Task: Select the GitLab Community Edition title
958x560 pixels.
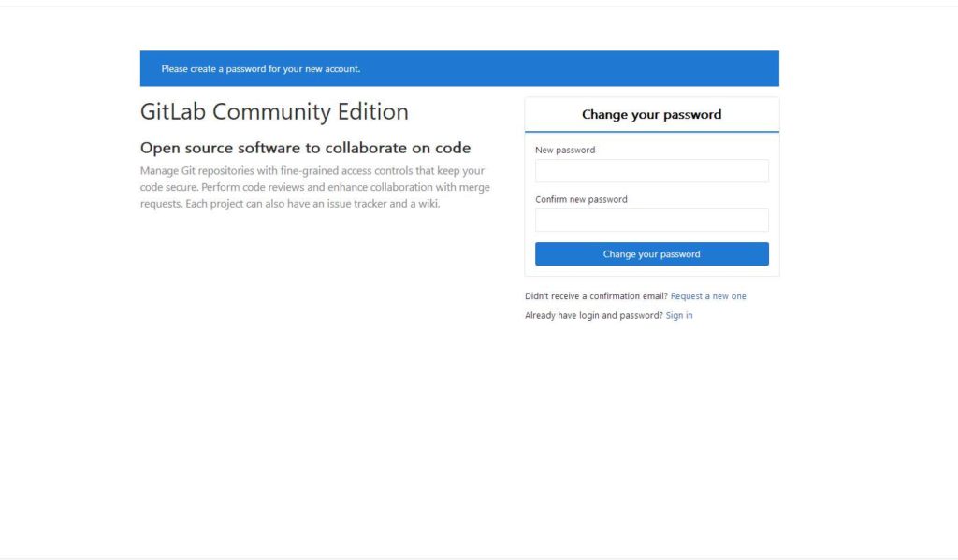Action: [274, 112]
